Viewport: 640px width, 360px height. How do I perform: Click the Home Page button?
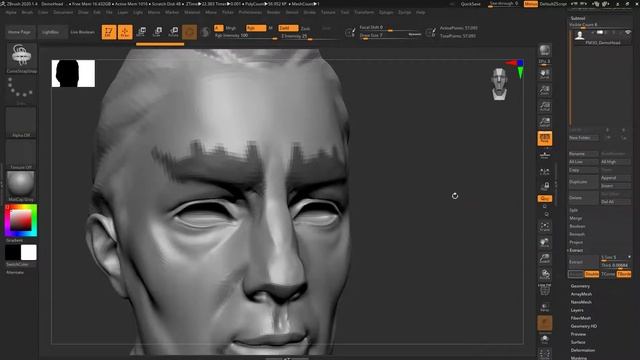click(x=20, y=32)
